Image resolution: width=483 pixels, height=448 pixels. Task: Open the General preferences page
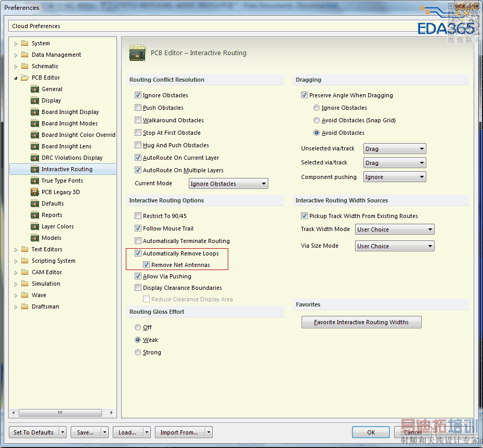point(52,89)
